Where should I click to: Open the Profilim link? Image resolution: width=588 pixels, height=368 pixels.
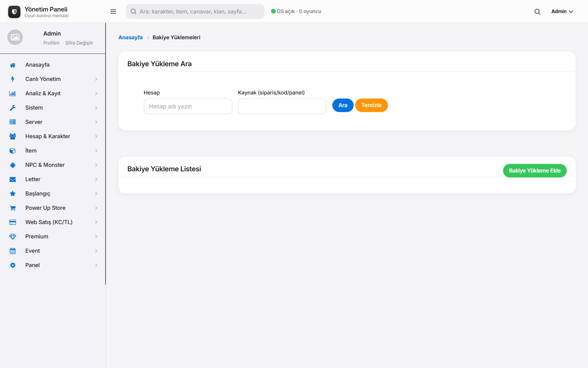point(51,43)
